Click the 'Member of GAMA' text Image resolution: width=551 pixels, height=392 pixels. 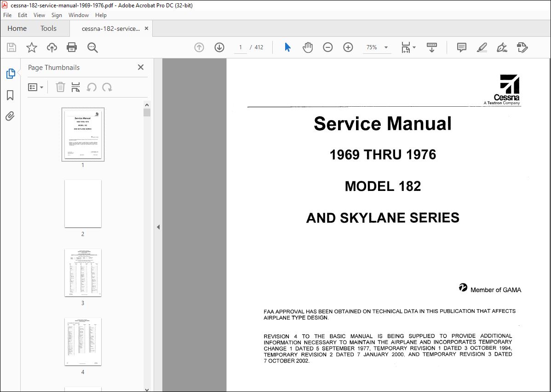[496, 290]
